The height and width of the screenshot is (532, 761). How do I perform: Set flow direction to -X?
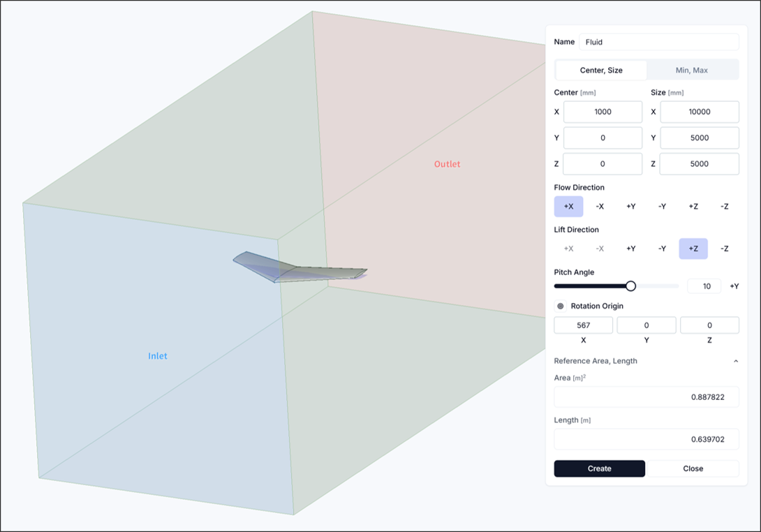click(600, 207)
